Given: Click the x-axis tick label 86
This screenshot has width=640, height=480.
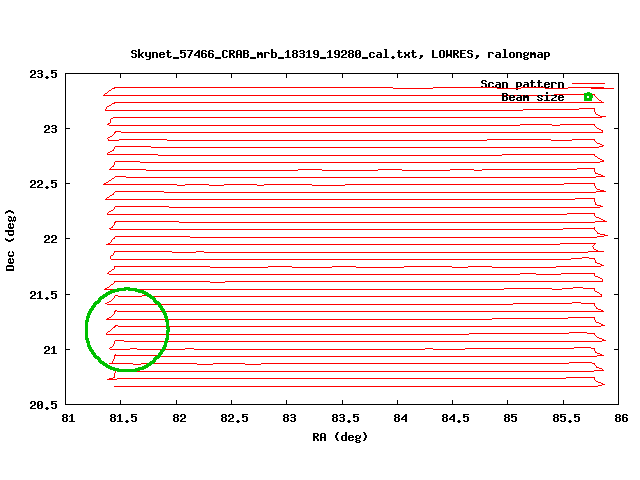Looking at the screenshot, I should (621, 418).
